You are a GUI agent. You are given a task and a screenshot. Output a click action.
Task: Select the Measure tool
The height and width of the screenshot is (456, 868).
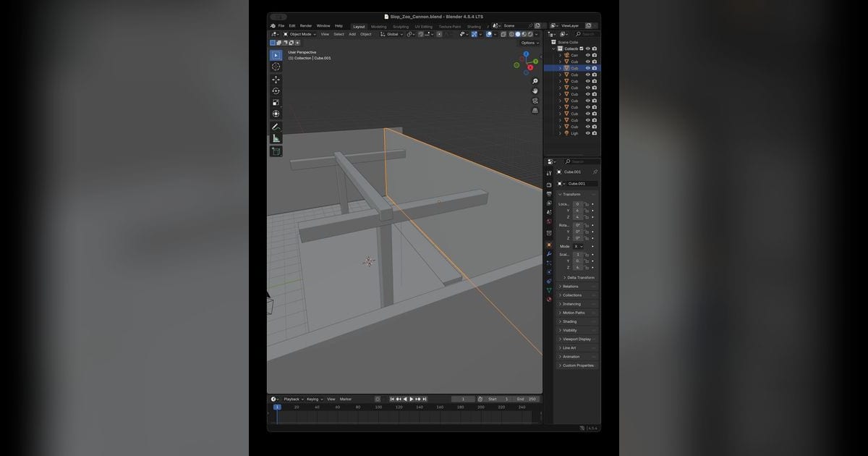click(276, 138)
